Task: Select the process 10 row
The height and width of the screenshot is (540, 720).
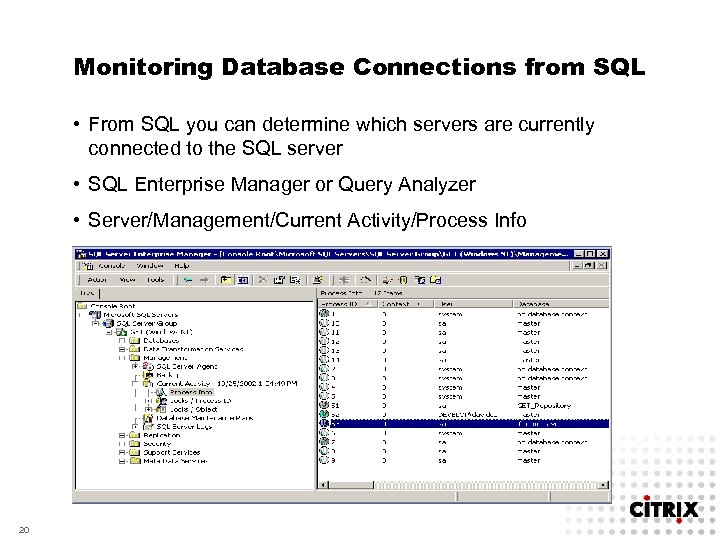Action: [464, 323]
